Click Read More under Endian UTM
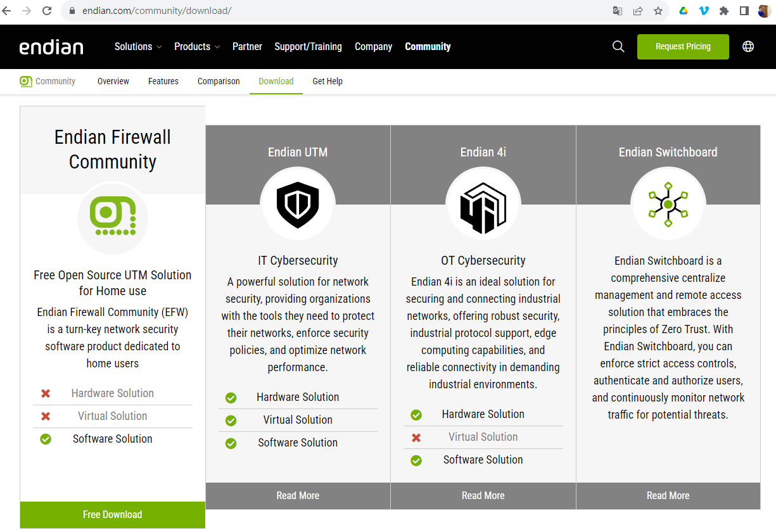 [x=298, y=496]
